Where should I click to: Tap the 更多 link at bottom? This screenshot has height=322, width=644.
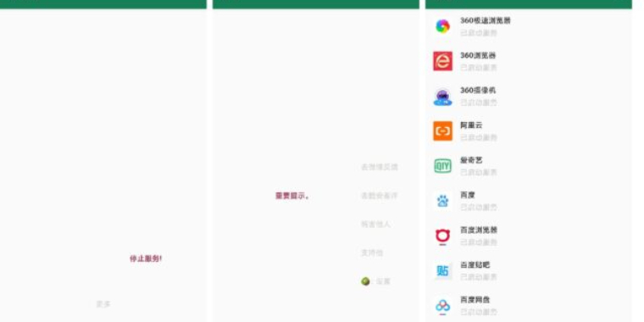point(103,304)
